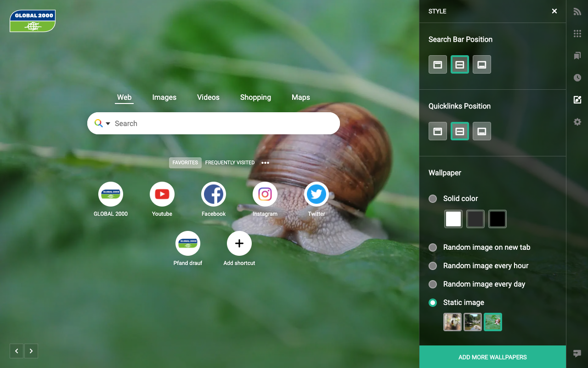This screenshot has height=368, width=588.
Task: Open the settings gear icon in sidebar
Action: tap(577, 122)
